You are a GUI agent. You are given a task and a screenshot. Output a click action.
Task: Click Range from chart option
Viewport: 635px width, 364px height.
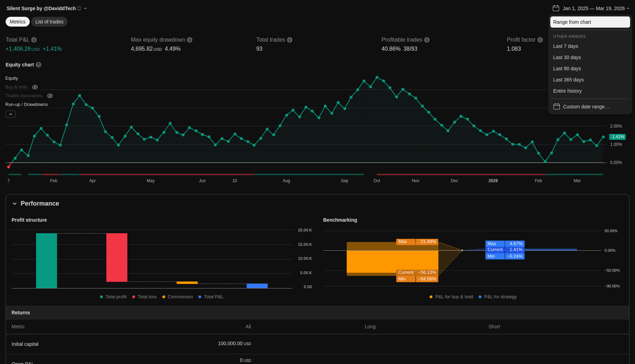click(x=590, y=22)
